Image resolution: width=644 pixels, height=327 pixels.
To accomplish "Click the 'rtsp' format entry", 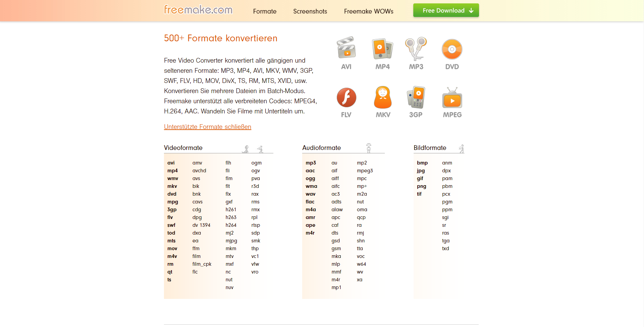I will coord(256,225).
